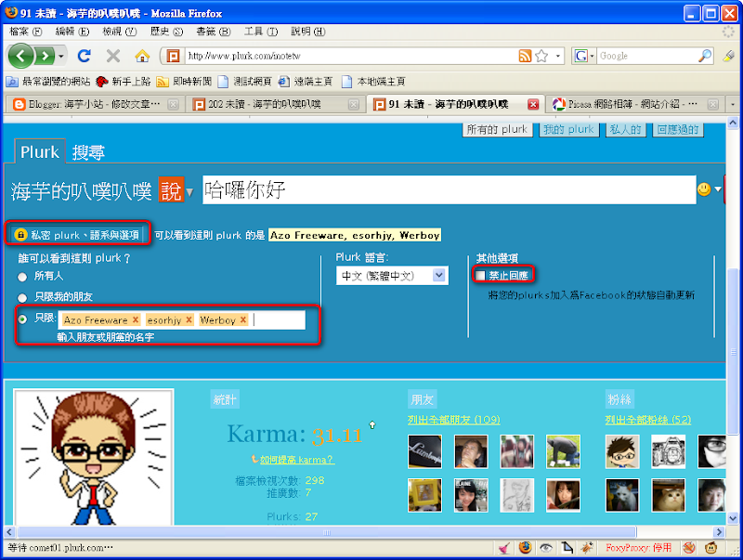Image resolution: width=743 pixels, height=560 pixels.
Task: Show 私人的 plurks filter
Action: [625, 129]
